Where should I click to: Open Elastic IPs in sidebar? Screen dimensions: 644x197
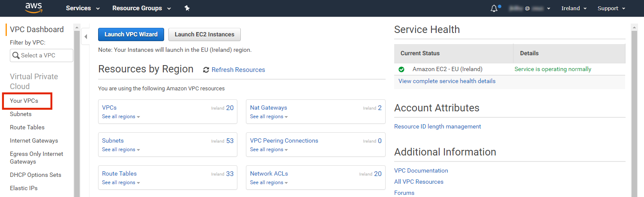pyautogui.click(x=24, y=188)
